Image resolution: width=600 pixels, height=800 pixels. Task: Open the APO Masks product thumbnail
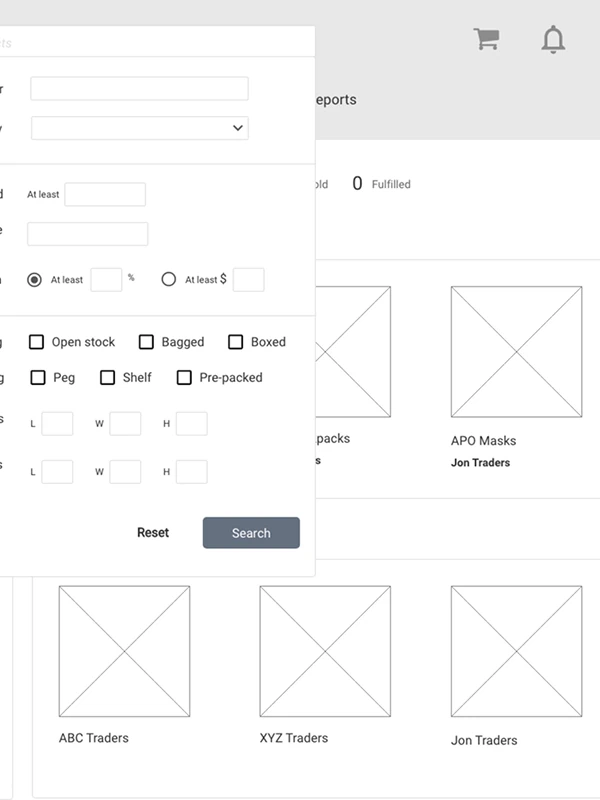click(x=516, y=352)
